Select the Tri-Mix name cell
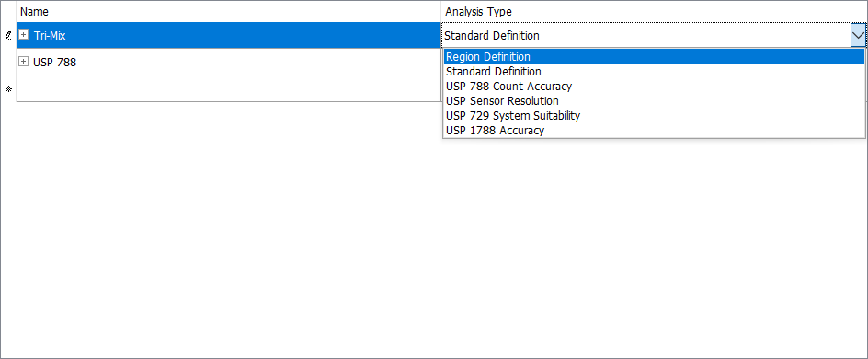 229,35
